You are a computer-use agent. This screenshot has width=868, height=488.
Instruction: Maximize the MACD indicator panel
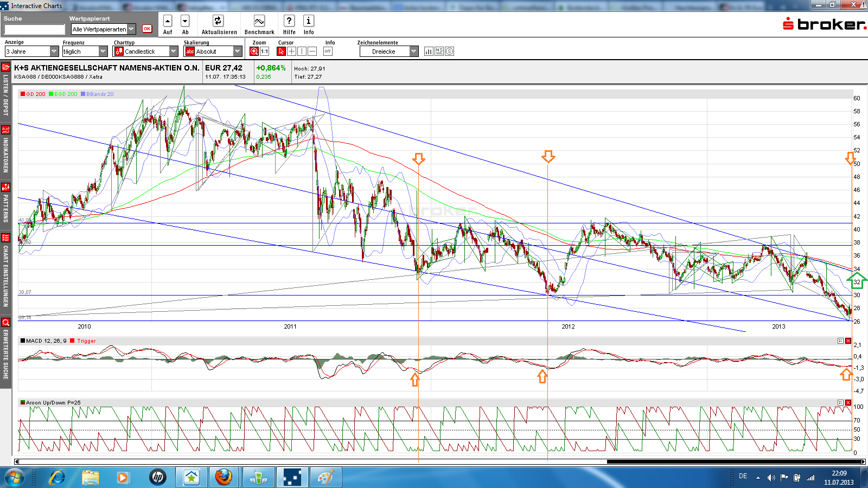pyautogui.click(x=840, y=341)
